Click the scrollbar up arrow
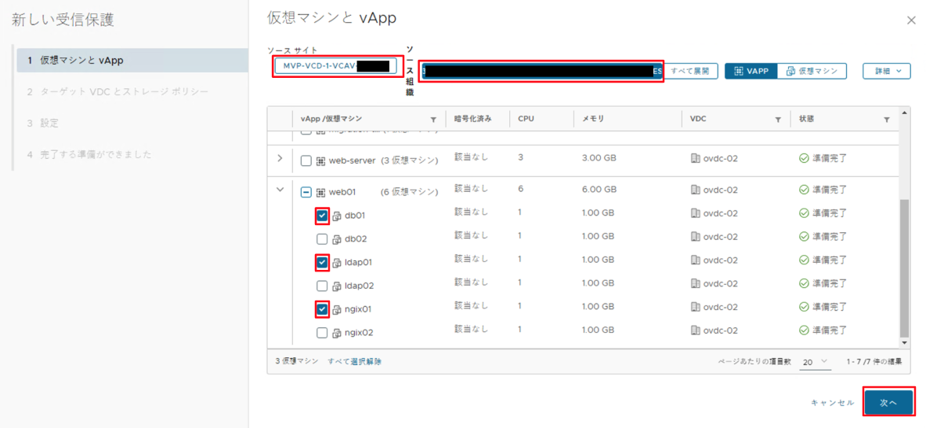Image resolution: width=926 pixels, height=428 pixels. tap(904, 112)
